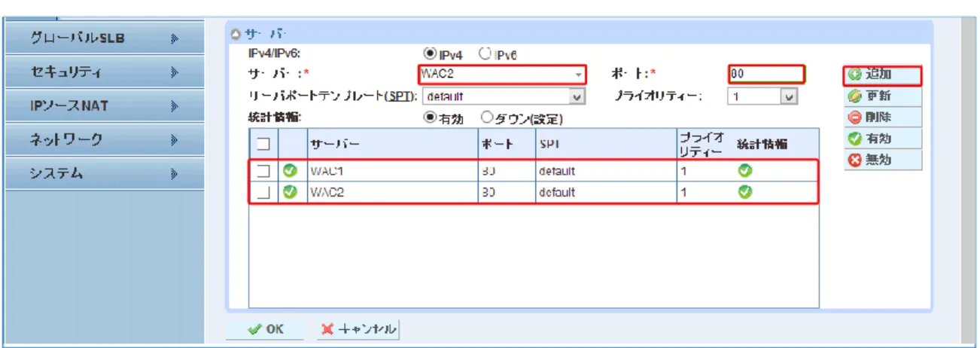
Task: Check the WAC1 row checkbox
Action: tap(263, 171)
